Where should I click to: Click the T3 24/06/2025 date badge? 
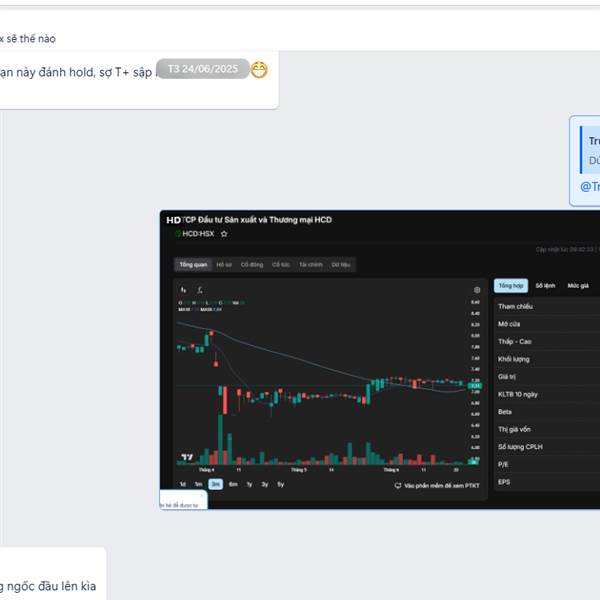tap(203, 69)
